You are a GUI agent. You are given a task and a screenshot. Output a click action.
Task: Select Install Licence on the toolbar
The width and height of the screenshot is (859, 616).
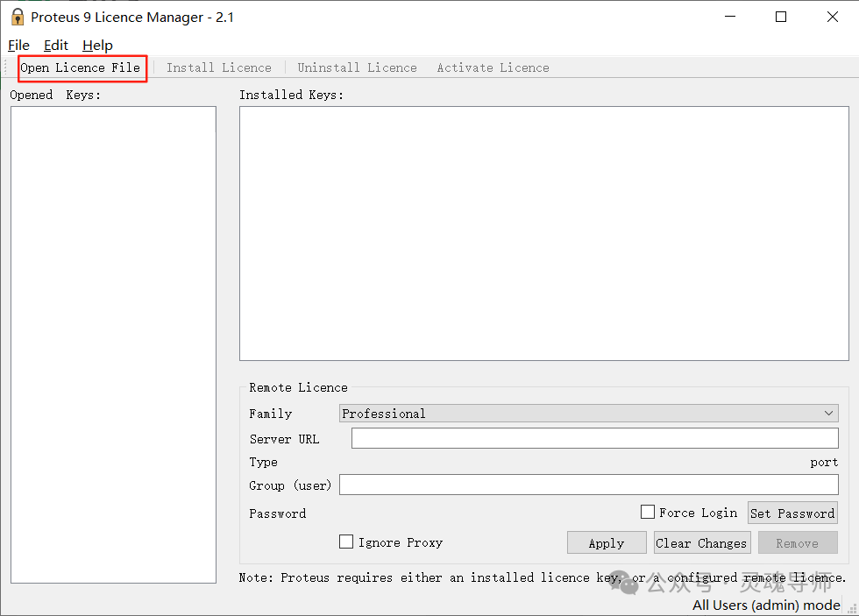(218, 67)
